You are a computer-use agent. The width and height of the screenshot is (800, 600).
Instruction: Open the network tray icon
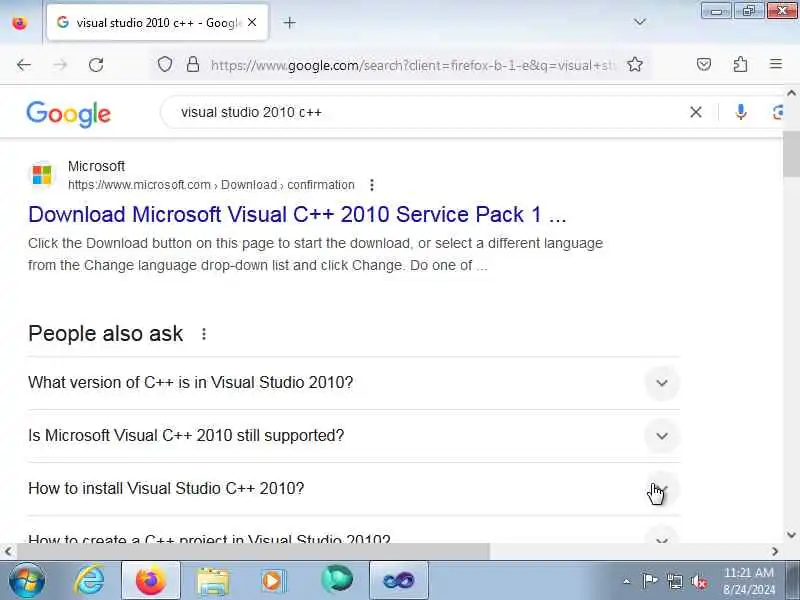[x=674, y=581]
